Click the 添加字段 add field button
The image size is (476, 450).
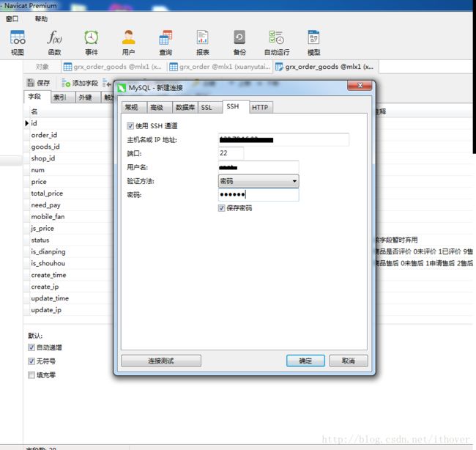point(80,83)
